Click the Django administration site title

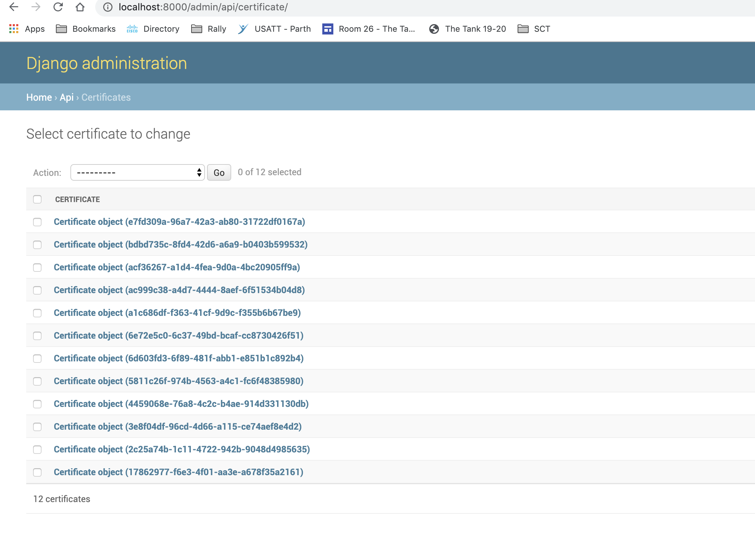click(x=107, y=63)
